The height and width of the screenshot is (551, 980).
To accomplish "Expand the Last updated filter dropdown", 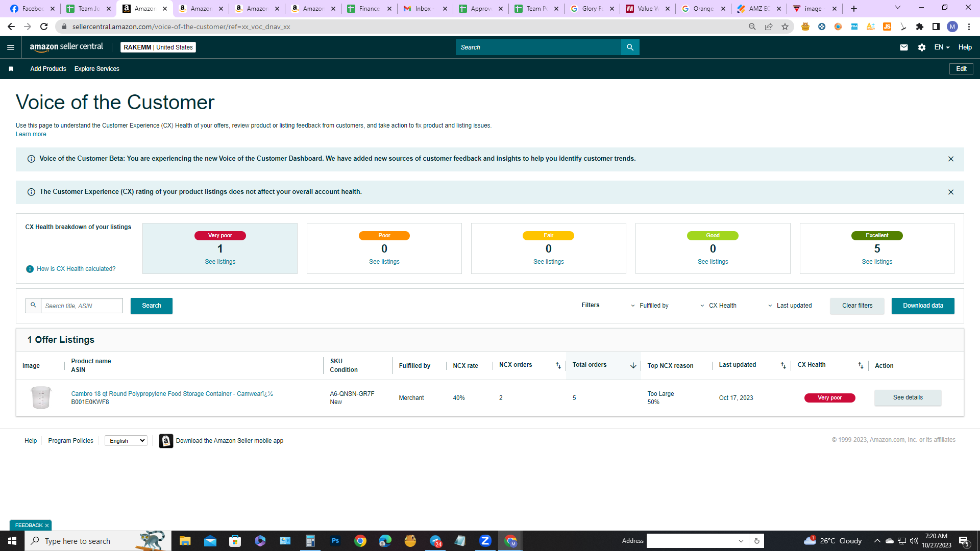I will click(790, 306).
